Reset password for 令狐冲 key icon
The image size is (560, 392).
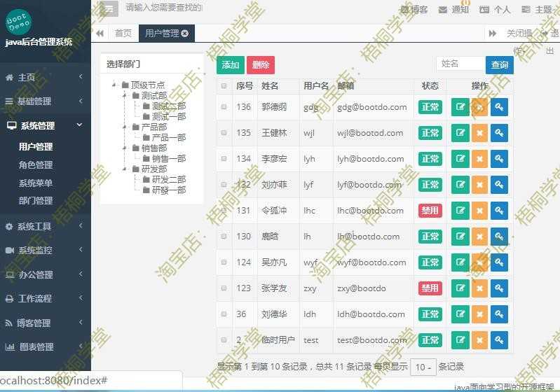pos(499,211)
